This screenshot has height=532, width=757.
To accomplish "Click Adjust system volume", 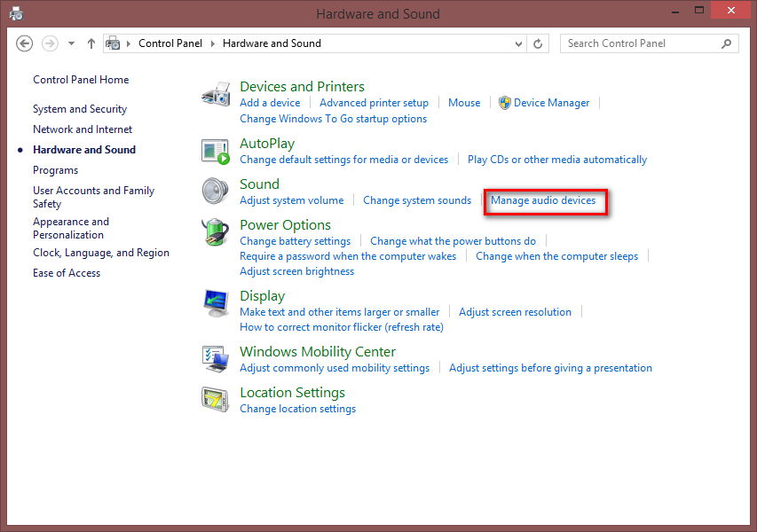I will point(292,200).
